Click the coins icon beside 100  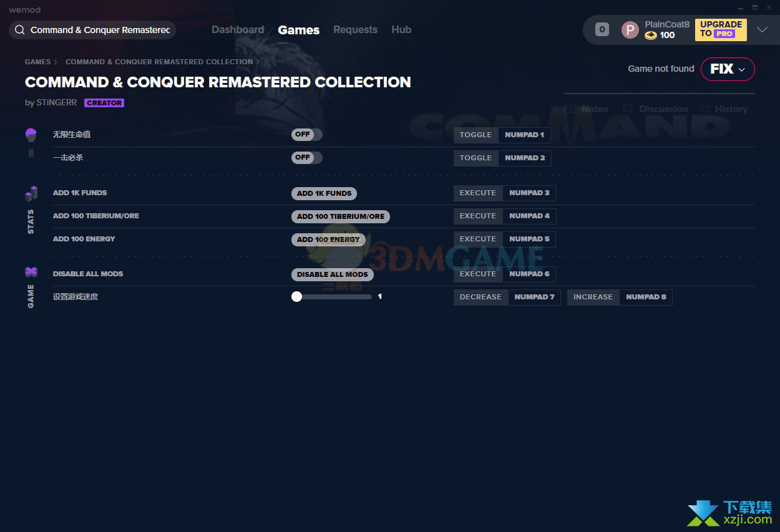coord(651,36)
